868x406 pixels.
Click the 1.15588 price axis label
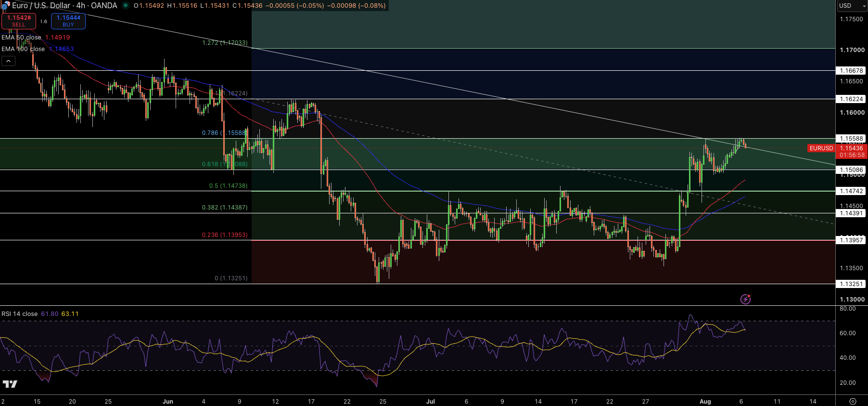(x=851, y=139)
